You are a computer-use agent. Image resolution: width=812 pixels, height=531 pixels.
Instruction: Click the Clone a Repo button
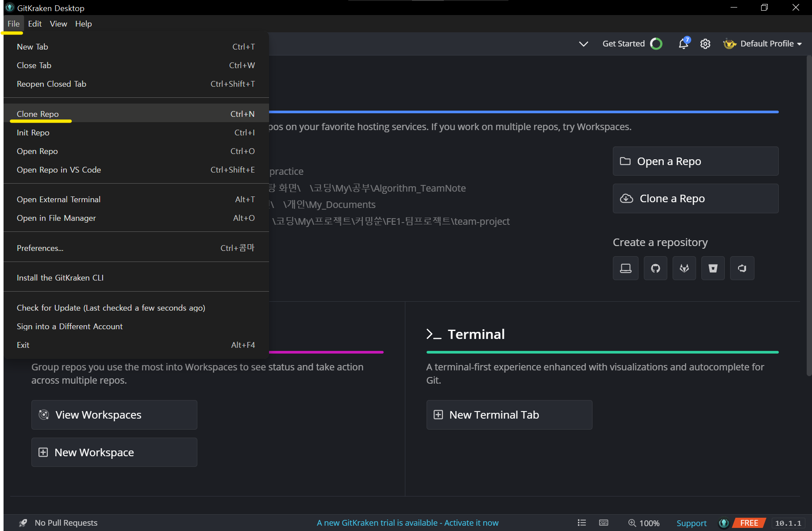pyautogui.click(x=696, y=198)
